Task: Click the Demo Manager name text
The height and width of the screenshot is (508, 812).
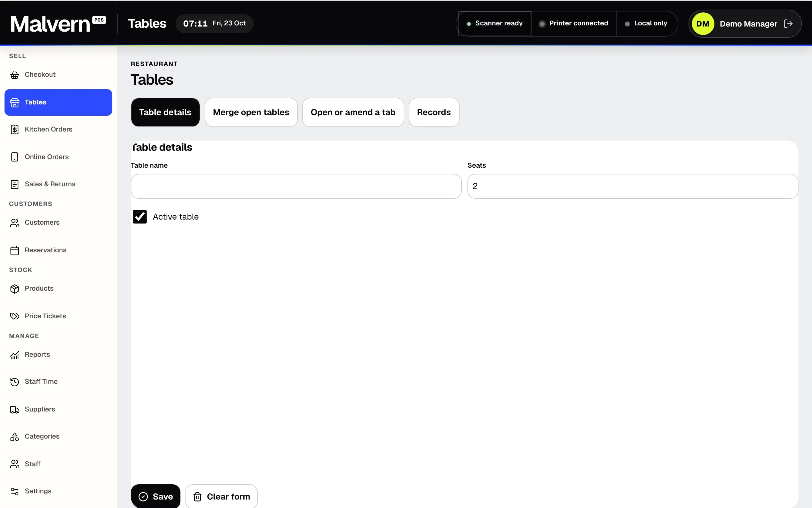Action: [x=748, y=24]
